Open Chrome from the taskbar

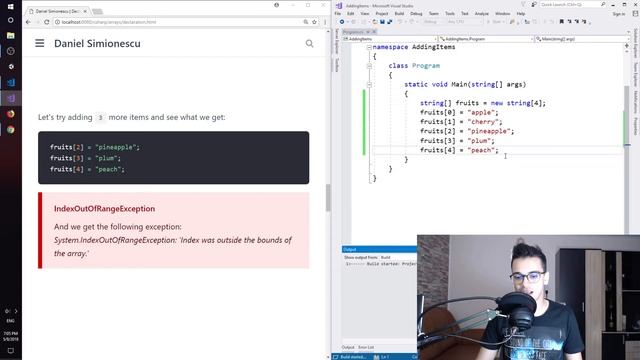tap(11, 129)
